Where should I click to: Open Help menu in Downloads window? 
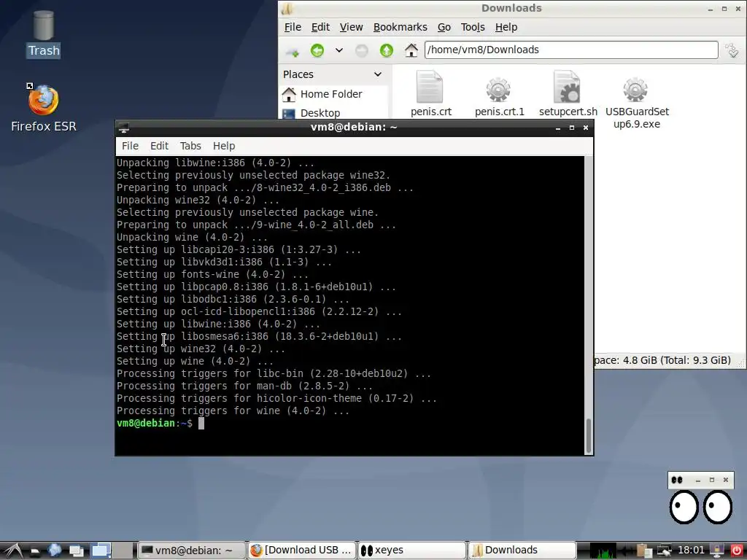(506, 27)
